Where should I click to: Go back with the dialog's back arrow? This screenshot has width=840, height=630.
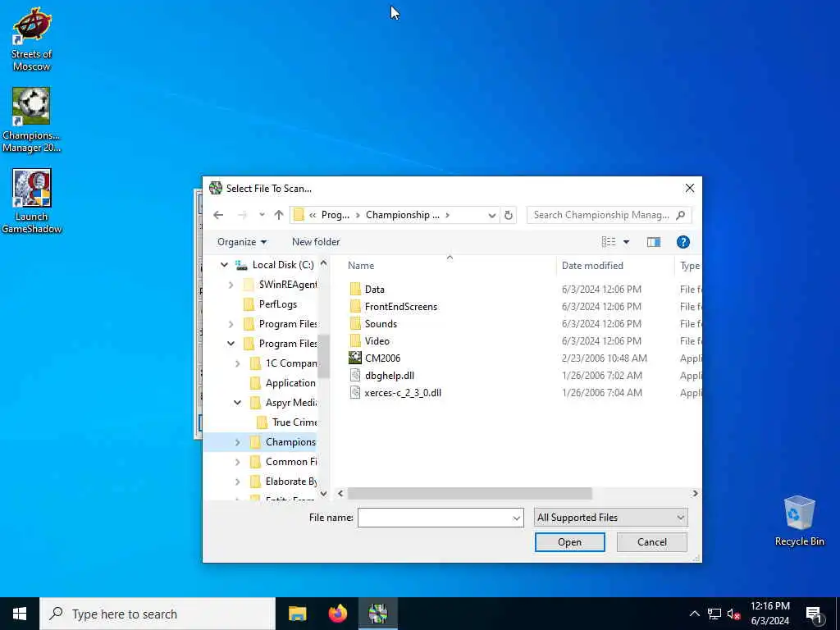coord(218,215)
